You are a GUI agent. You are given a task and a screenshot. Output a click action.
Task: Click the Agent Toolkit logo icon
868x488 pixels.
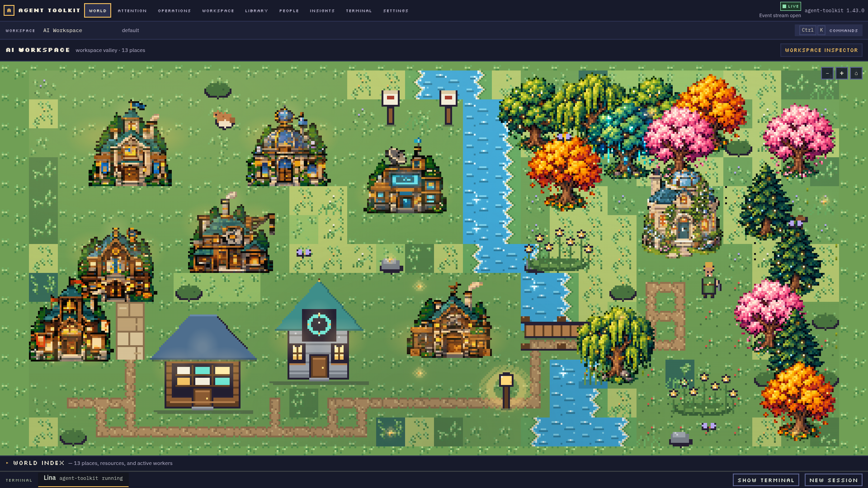click(9, 10)
